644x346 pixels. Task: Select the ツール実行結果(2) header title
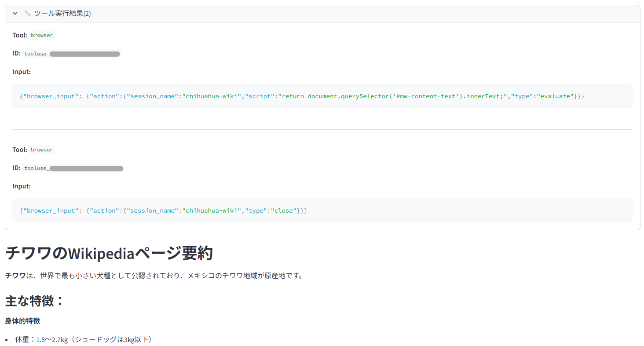[62, 14]
